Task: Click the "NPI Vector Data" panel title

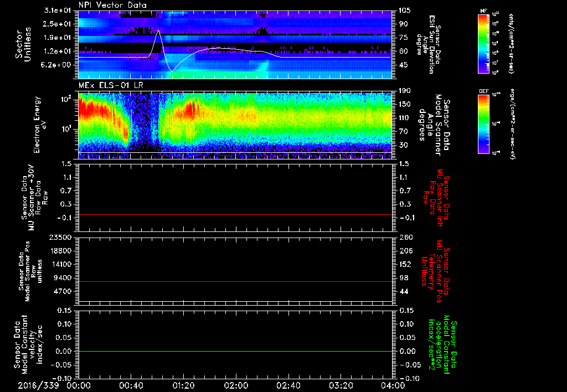Action: tap(112, 5)
